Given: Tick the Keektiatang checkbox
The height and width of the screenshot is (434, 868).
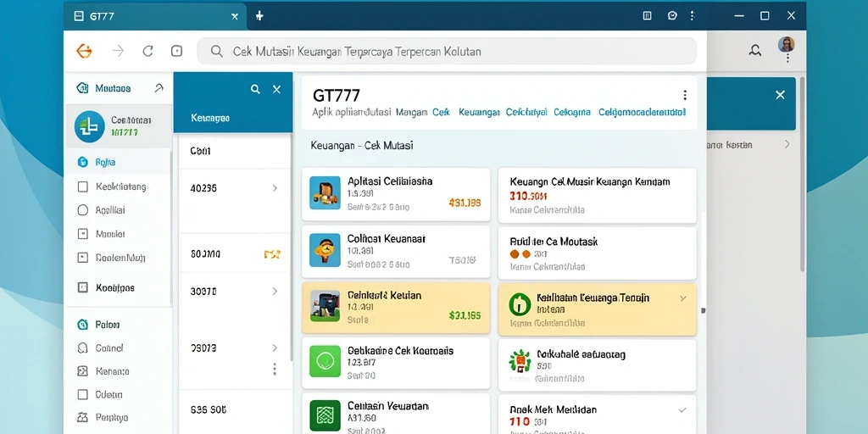Looking at the screenshot, I should click(x=83, y=187).
